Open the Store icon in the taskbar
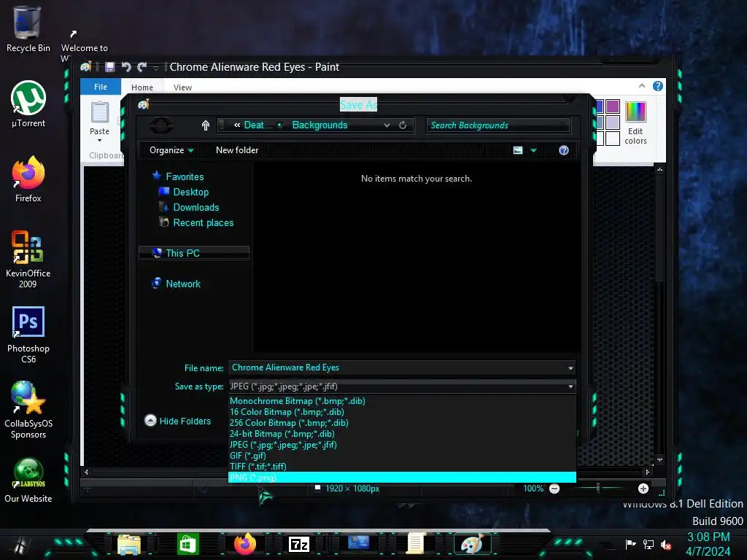 (187, 544)
